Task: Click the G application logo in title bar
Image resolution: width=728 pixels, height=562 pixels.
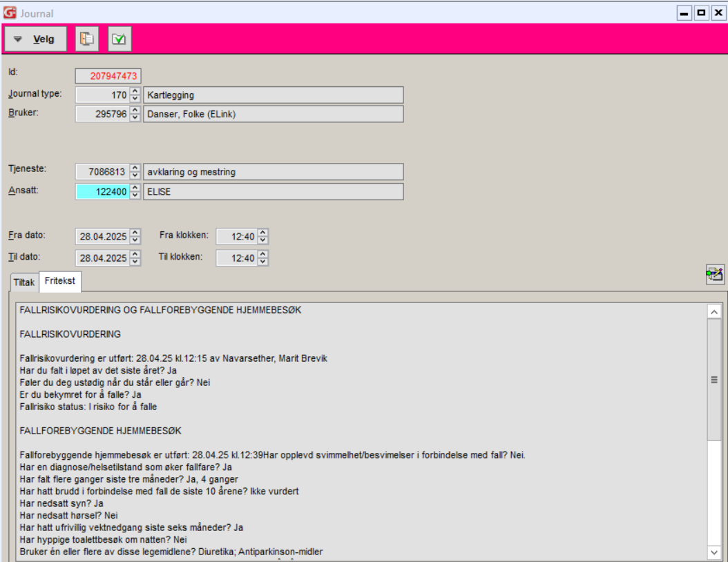Action: pyautogui.click(x=10, y=13)
